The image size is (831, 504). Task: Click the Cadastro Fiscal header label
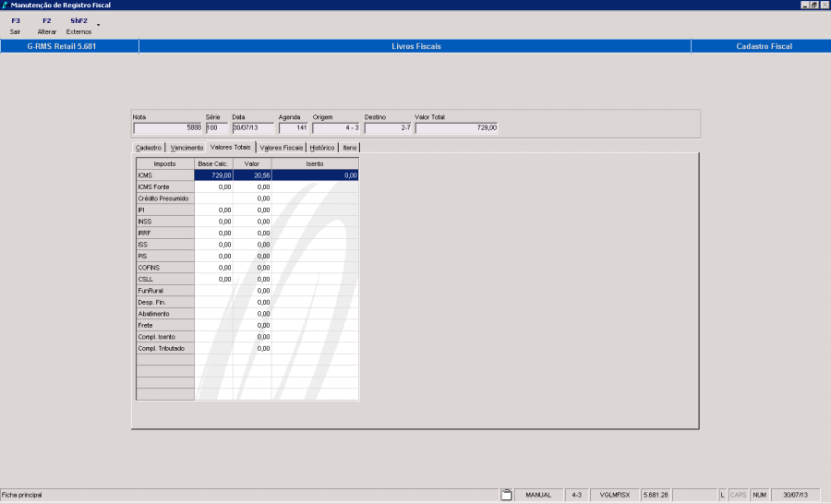click(x=764, y=46)
